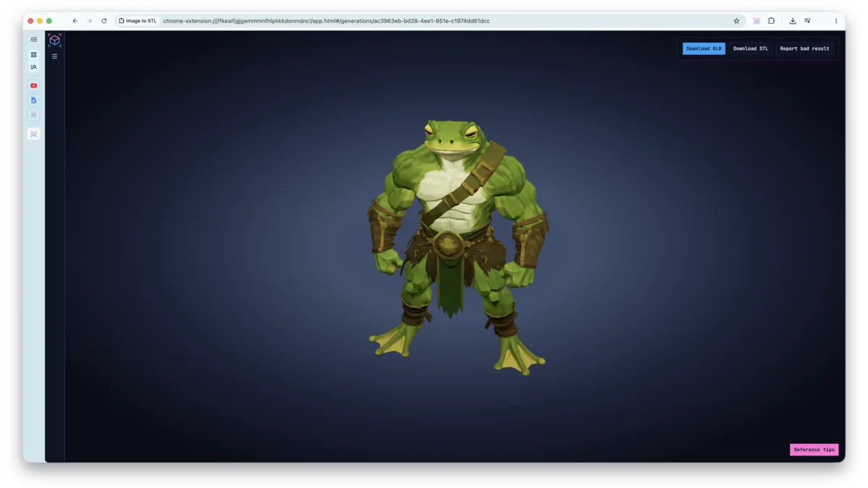Open the Reference tips panel

(814, 450)
